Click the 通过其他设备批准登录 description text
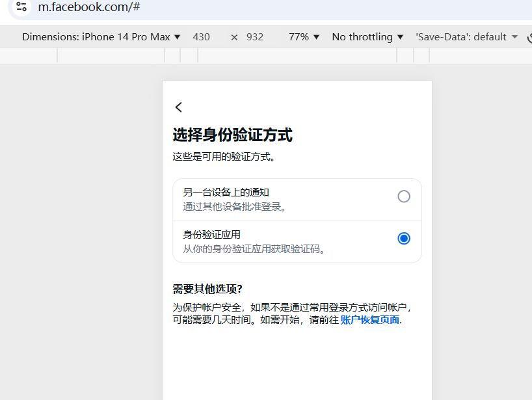This screenshot has height=400, width=532. click(235, 207)
